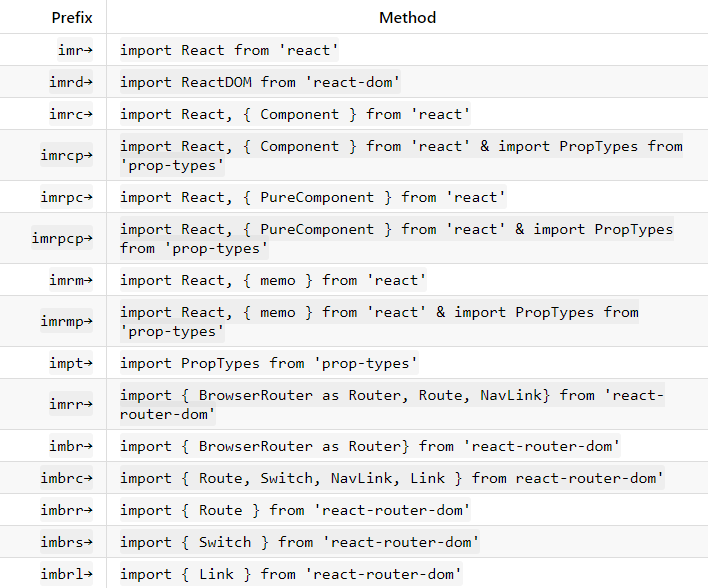Viewport: 708px width, 588px height.
Task: Select the imrm→ prefix code
Action: 71,280
